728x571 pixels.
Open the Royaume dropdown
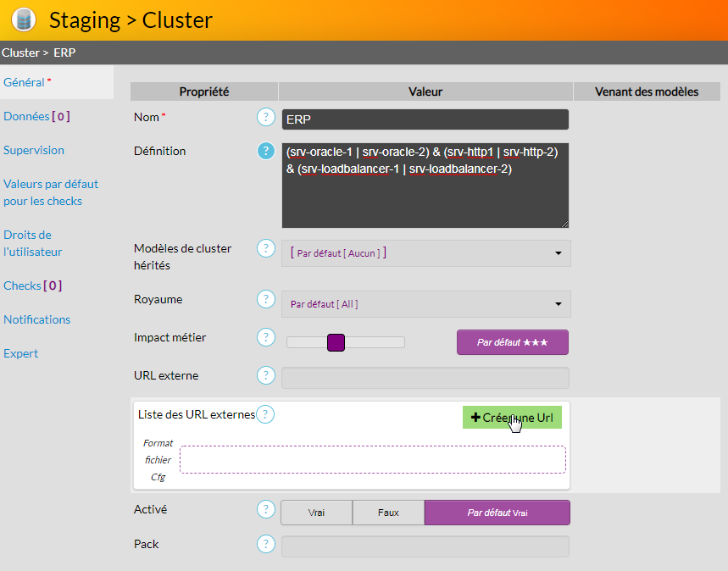point(425,303)
